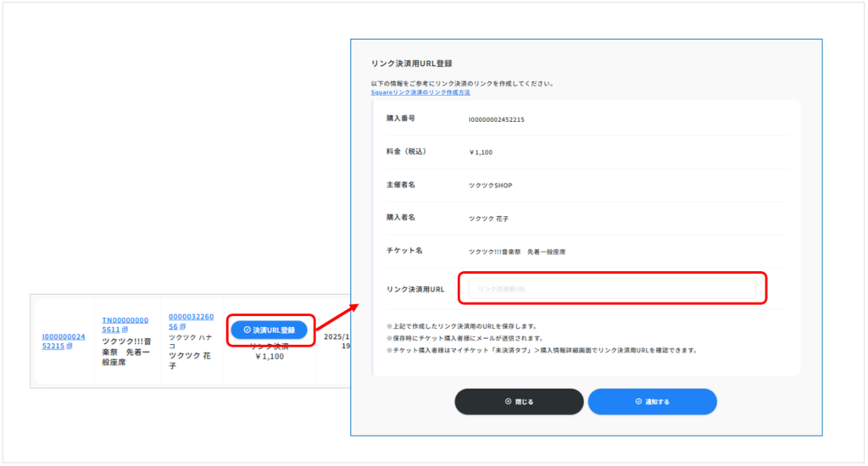Click 購入番号 value I00000002452215 in dialog
This screenshot has width=868, height=466.
click(x=496, y=119)
